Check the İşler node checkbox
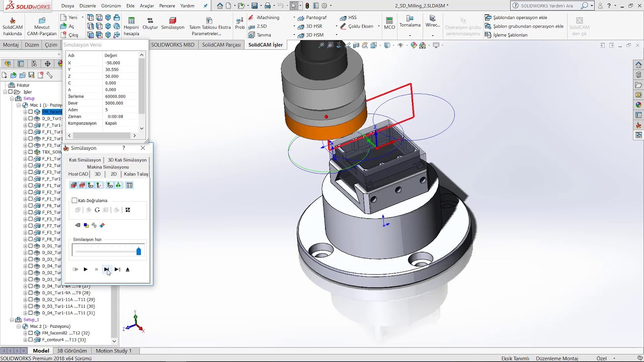Viewport: 644px width, 362px height. pyautogui.click(x=11, y=92)
